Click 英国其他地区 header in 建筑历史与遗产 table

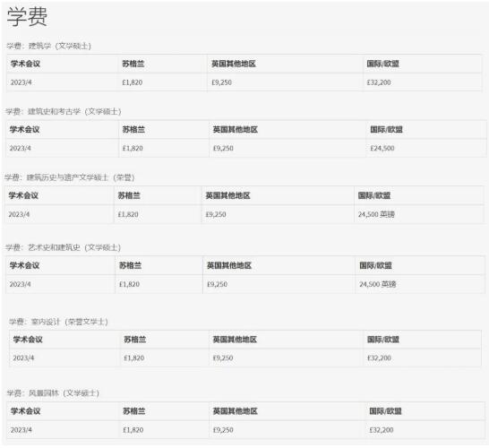point(228,195)
